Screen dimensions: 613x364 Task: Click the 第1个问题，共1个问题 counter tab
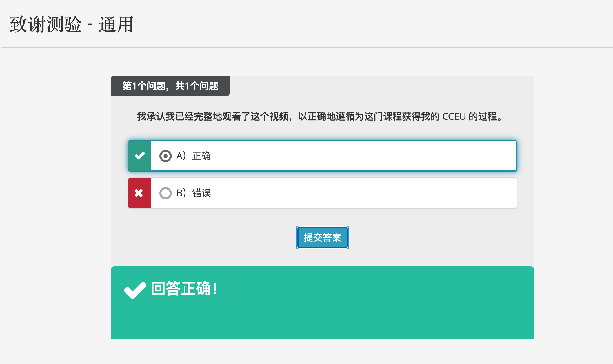[x=170, y=86]
